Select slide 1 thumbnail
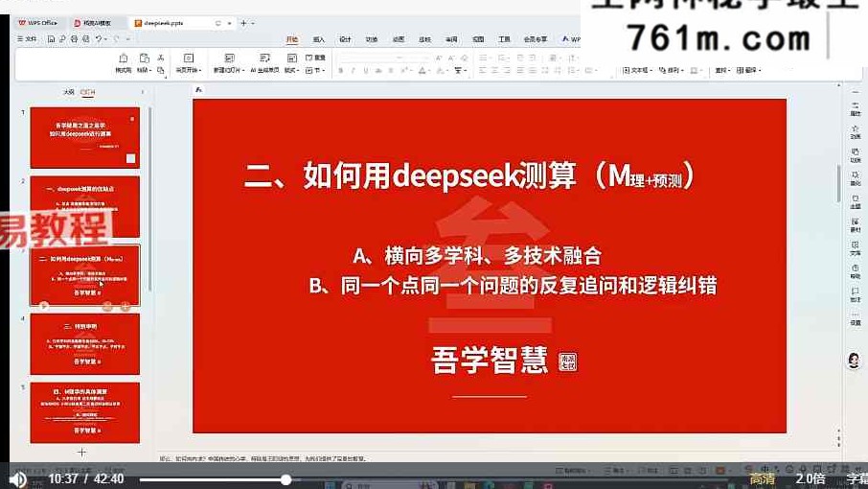Screen dimensions: 868x489 84,137
